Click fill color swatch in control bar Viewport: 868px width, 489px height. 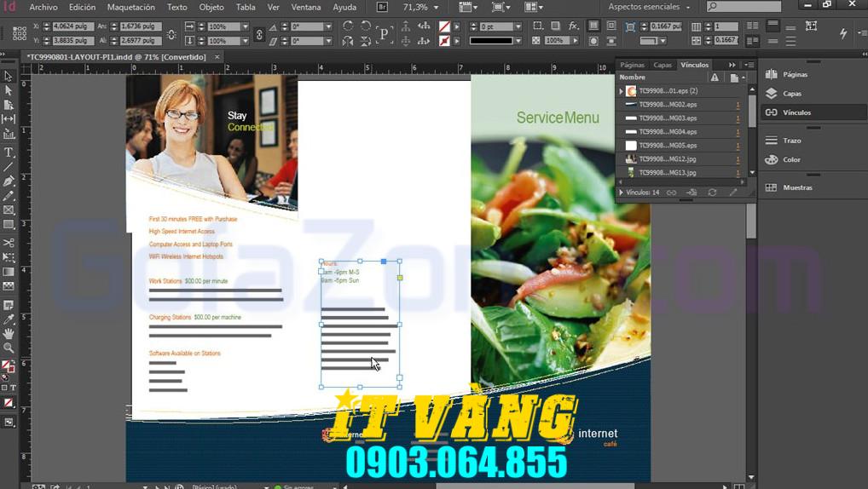coord(444,26)
